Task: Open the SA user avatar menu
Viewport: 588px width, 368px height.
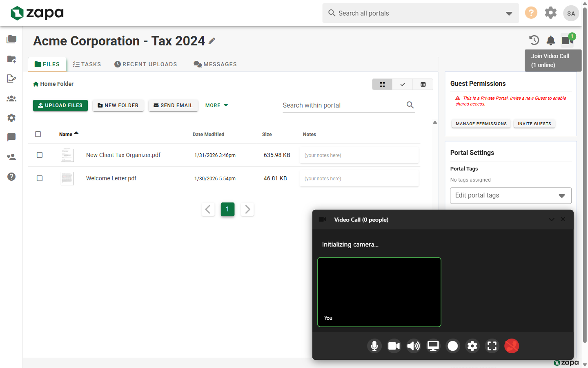Action: click(x=571, y=13)
